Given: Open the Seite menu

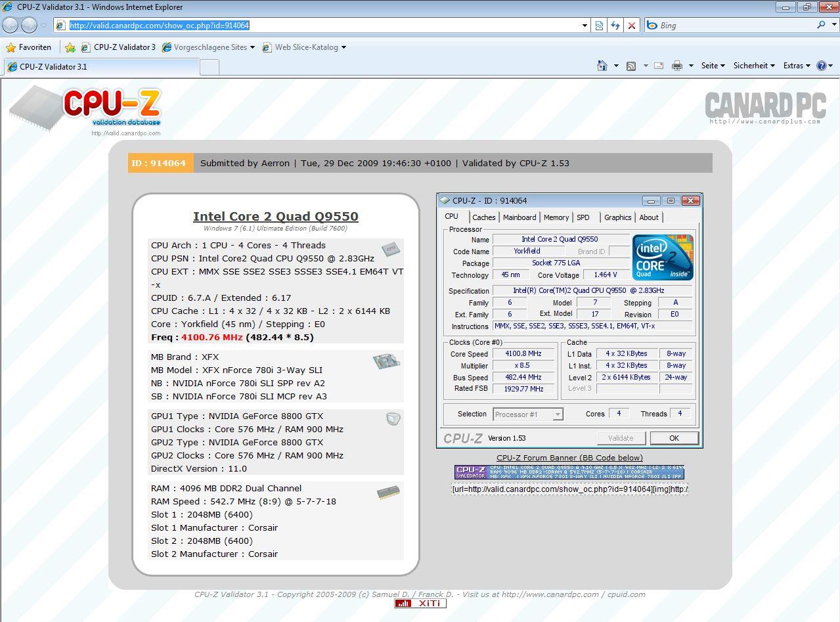Looking at the screenshot, I should click(713, 66).
